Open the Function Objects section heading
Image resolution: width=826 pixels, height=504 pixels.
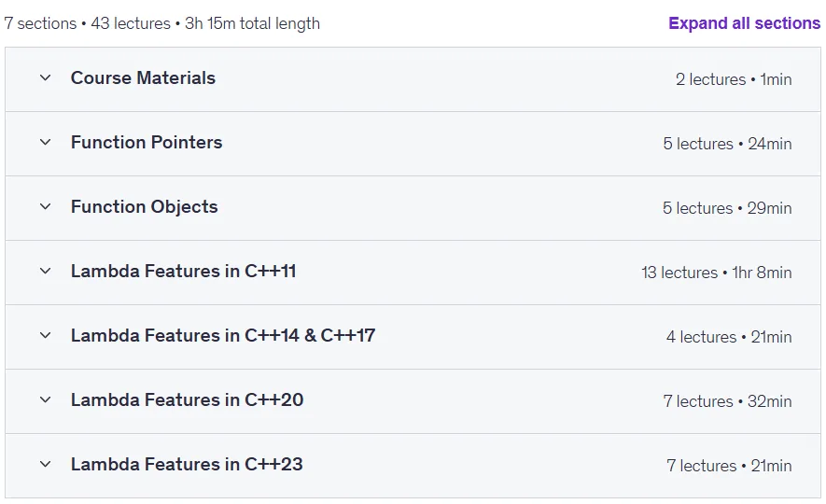point(144,206)
